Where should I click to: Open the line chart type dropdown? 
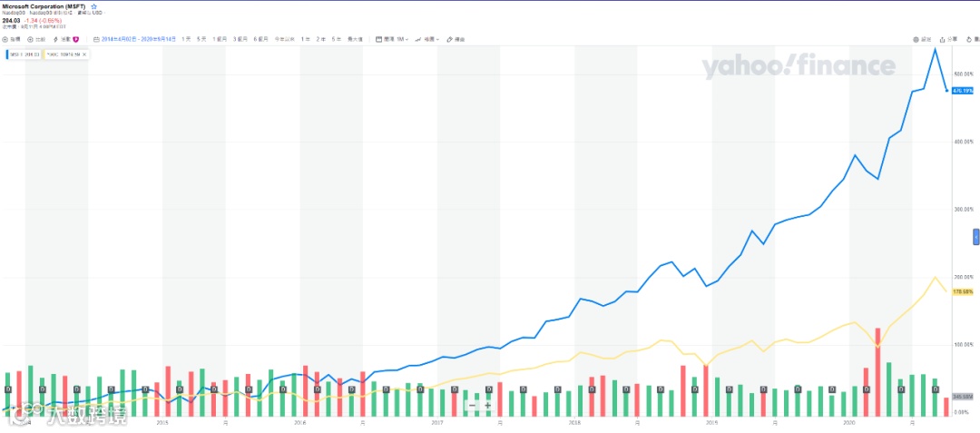pos(426,39)
